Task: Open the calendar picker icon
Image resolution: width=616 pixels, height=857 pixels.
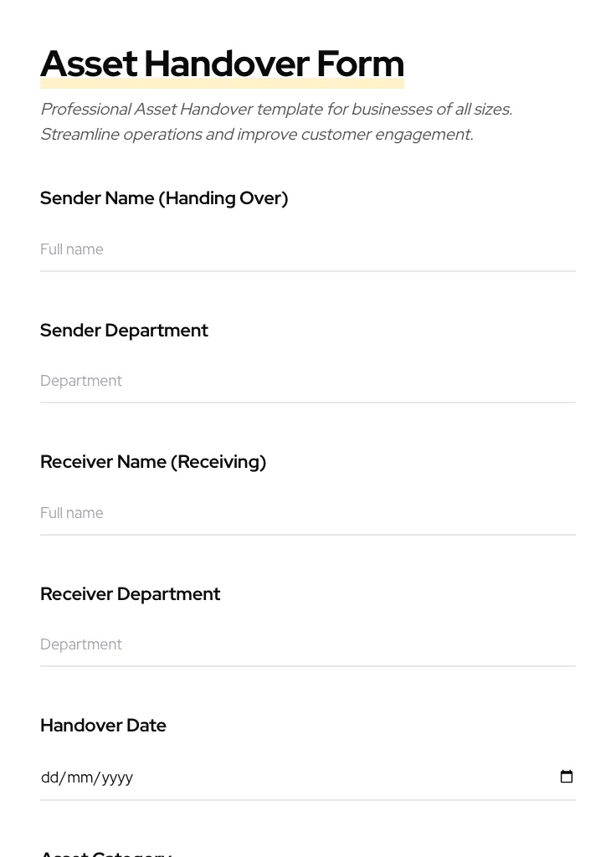Action: 567,777
